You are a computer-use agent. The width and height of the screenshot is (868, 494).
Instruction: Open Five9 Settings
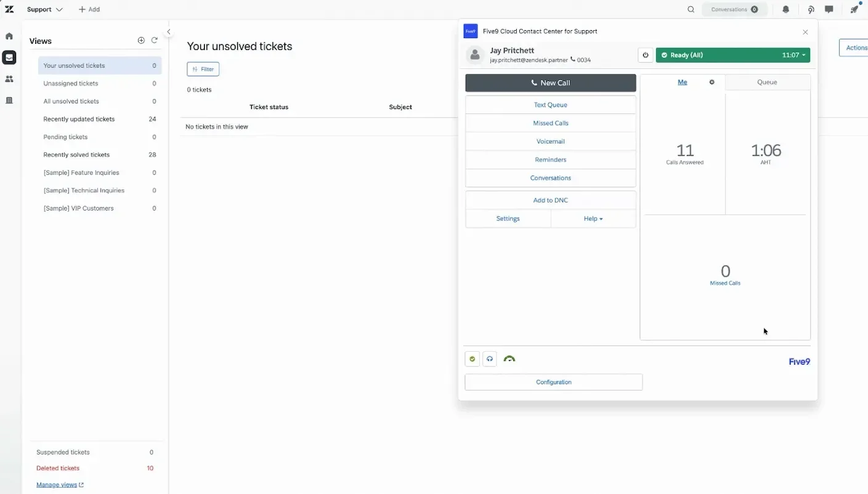508,219
